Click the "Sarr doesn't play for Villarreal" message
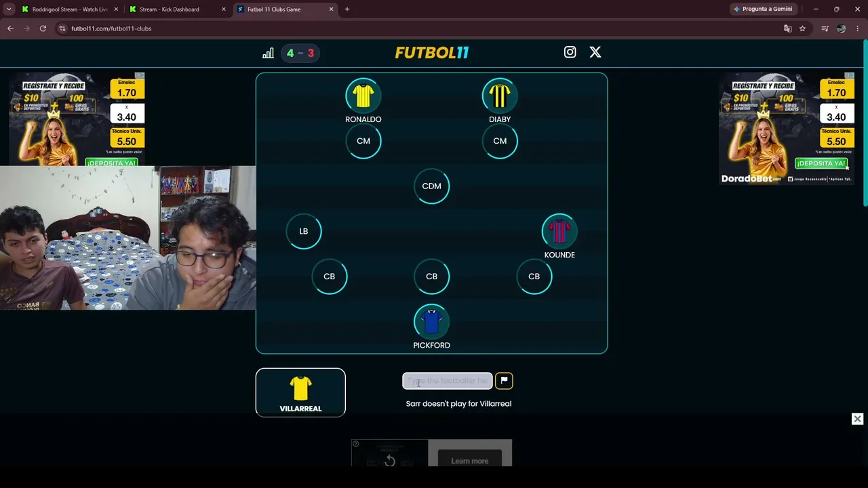The height and width of the screenshot is (488, 868). pos(458,404)
